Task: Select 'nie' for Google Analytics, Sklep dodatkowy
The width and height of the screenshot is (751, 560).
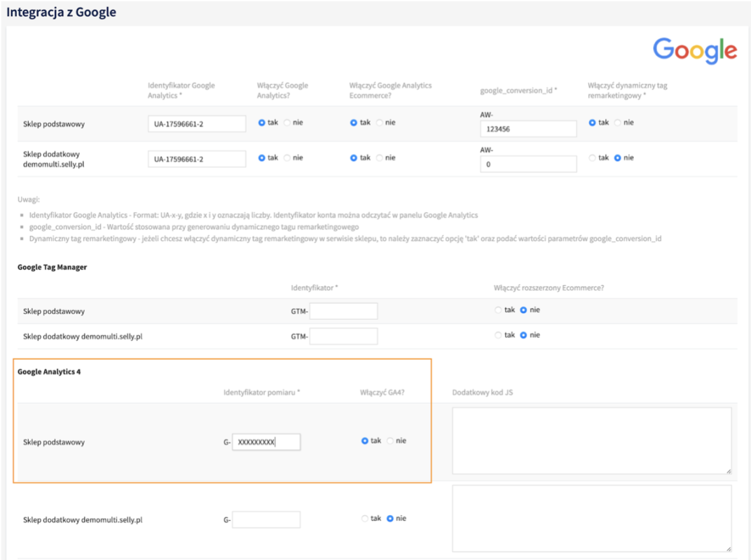Action: 287,157
